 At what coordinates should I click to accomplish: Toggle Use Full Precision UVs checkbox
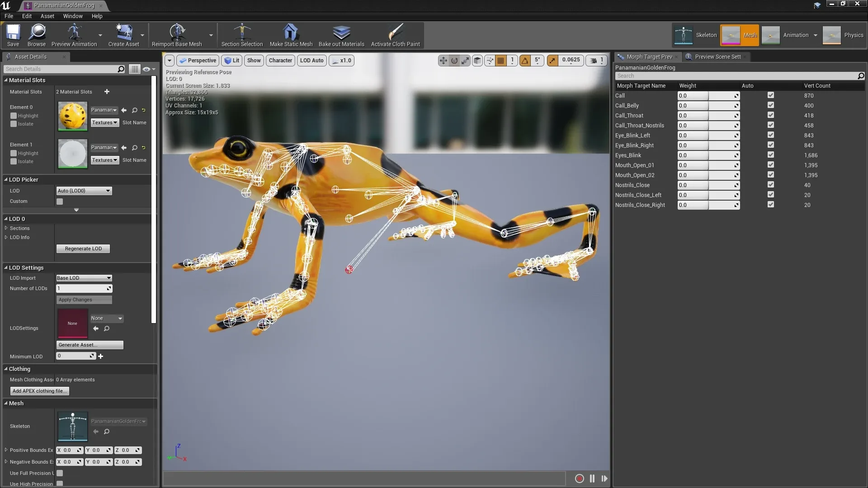tap(60, 473)
